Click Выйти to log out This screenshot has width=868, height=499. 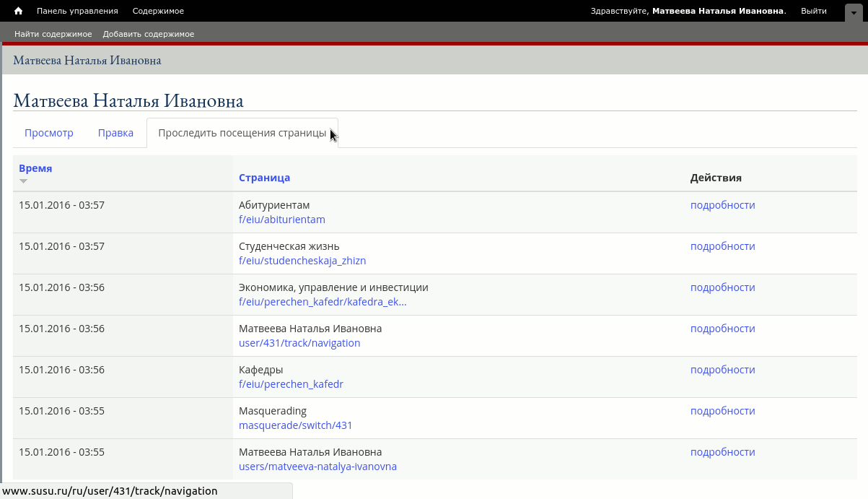tap(813, 11)
